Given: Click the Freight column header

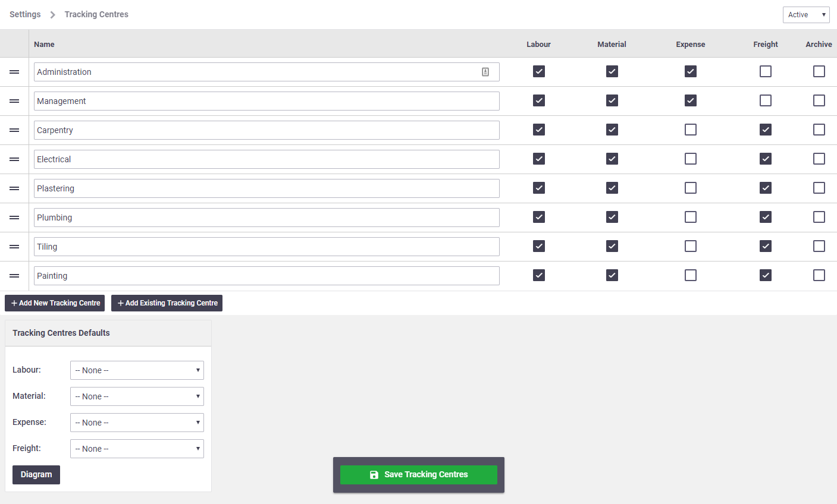Looking at the screenshot, I should [766, 45].
